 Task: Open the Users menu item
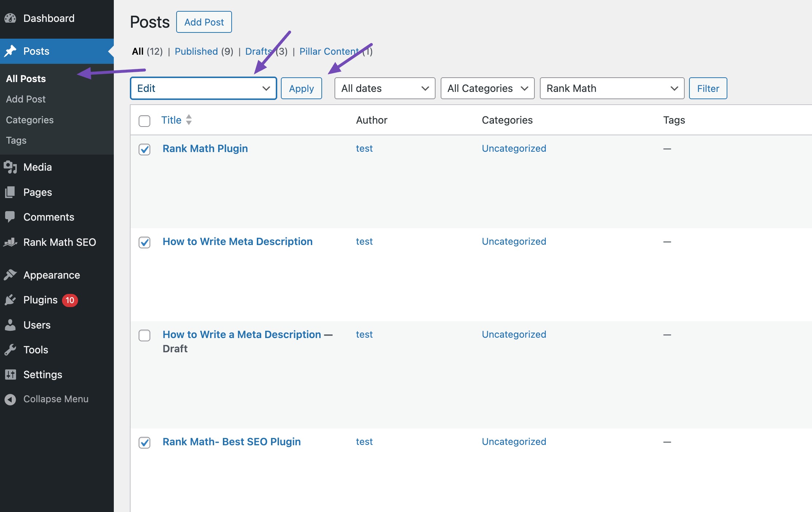pyautogui.click(x=37, y=325)
